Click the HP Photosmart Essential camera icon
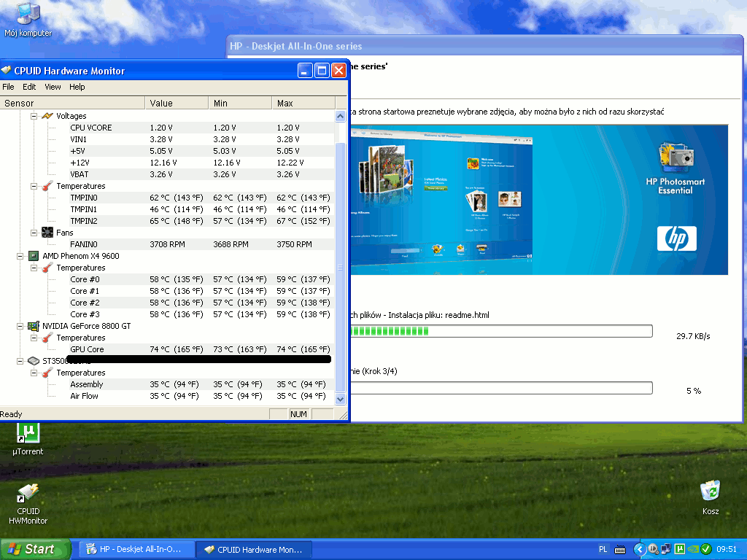 click(x=676, y=158)
